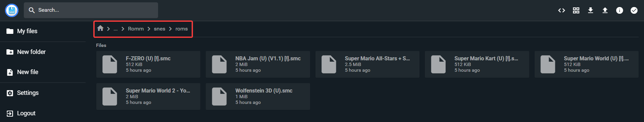Switch view with the grid layout icon
The image size is (644, 122).
[576, 10]
